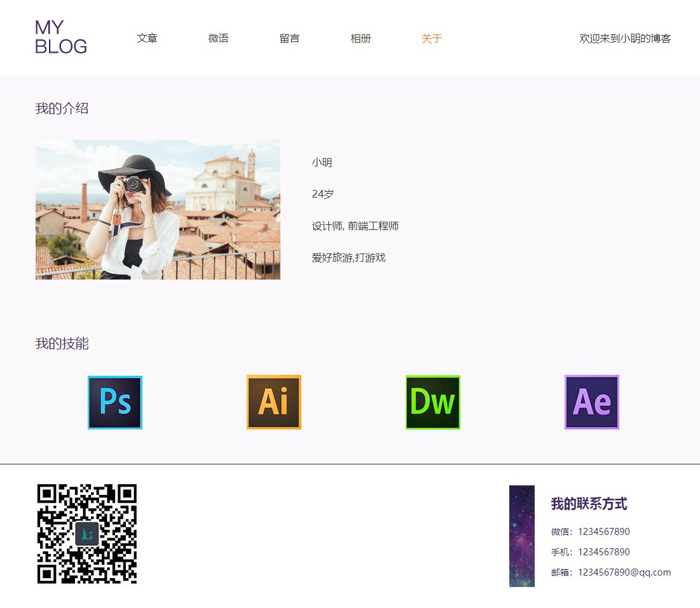Image resolution: width=700 pixels, height=608 pixels.
Task: Click the 微信 contact number line
Action: (591, 532)
